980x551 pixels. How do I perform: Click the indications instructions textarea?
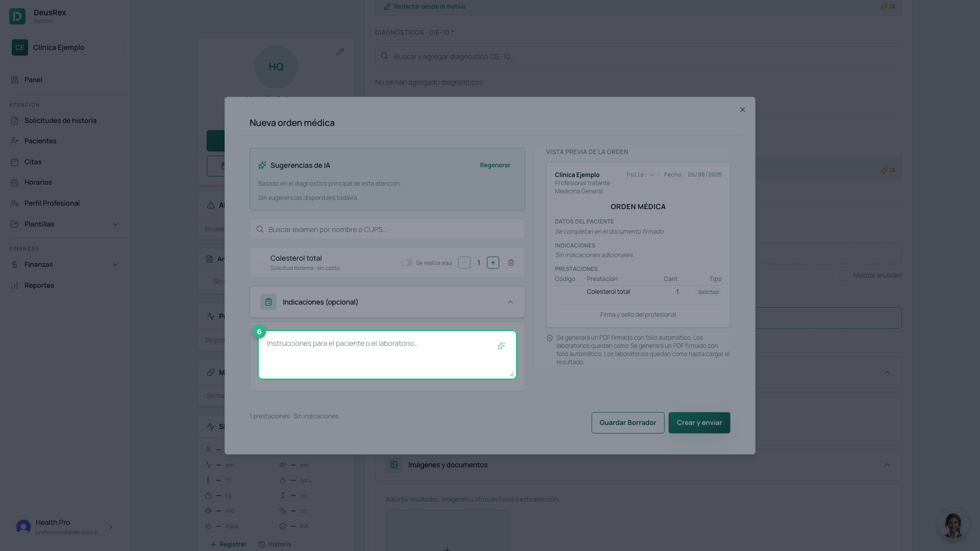(x=387, y=355)
